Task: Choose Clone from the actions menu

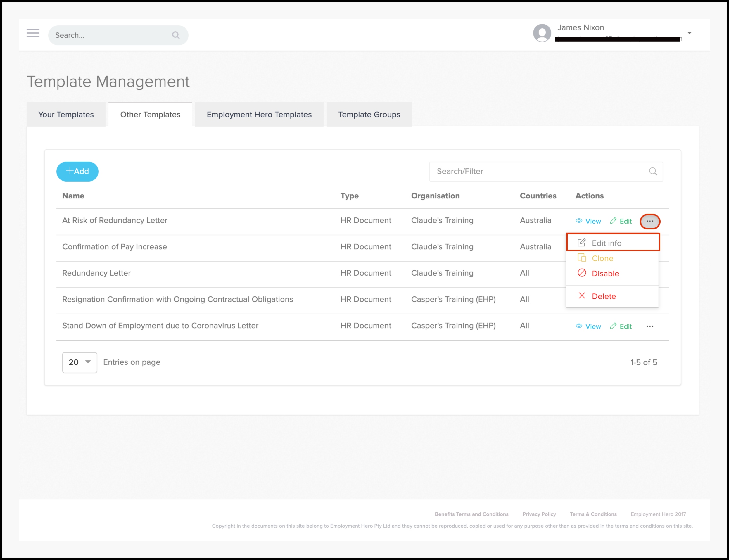Action: click(x=602, y=258)
